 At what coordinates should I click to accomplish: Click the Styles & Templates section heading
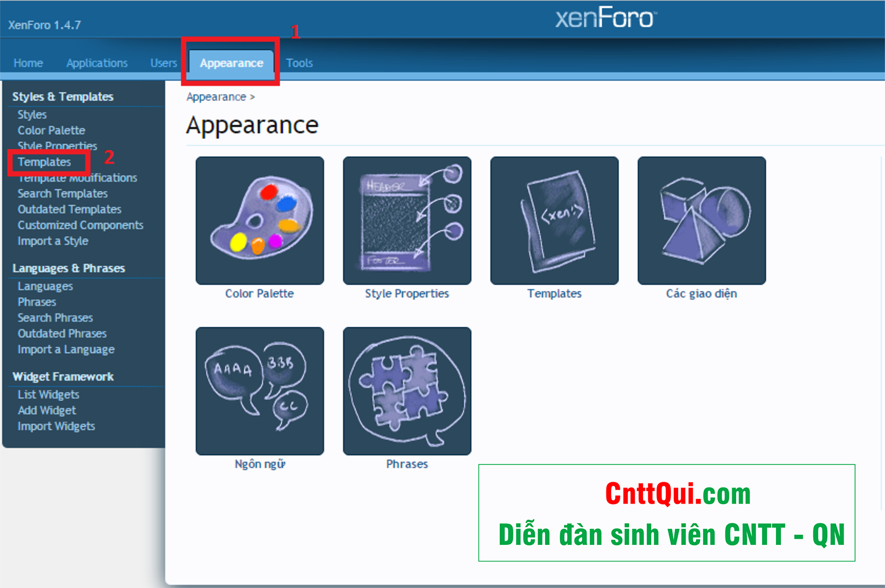63,96
